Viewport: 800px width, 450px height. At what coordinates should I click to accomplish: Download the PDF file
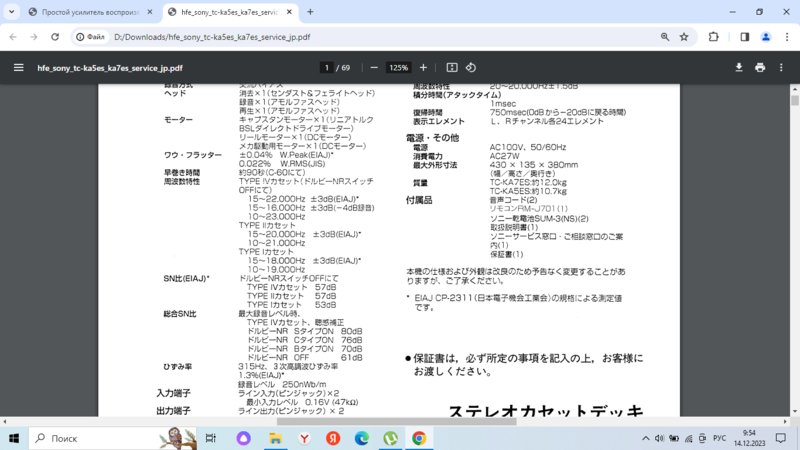point(739,67)
